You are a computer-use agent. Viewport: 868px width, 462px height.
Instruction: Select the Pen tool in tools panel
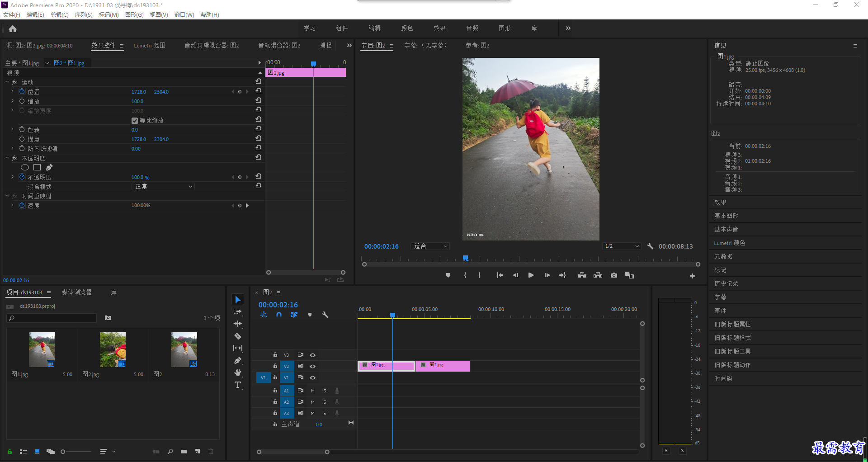pos(238,360)
